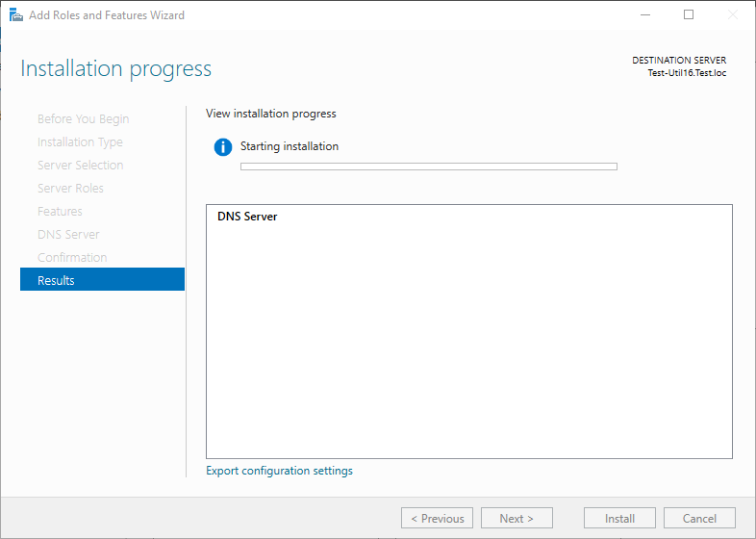The height and width of the screenshot is (539, 756).
Task: Open the Confirmation step
Action: click(x=72, y=258)
